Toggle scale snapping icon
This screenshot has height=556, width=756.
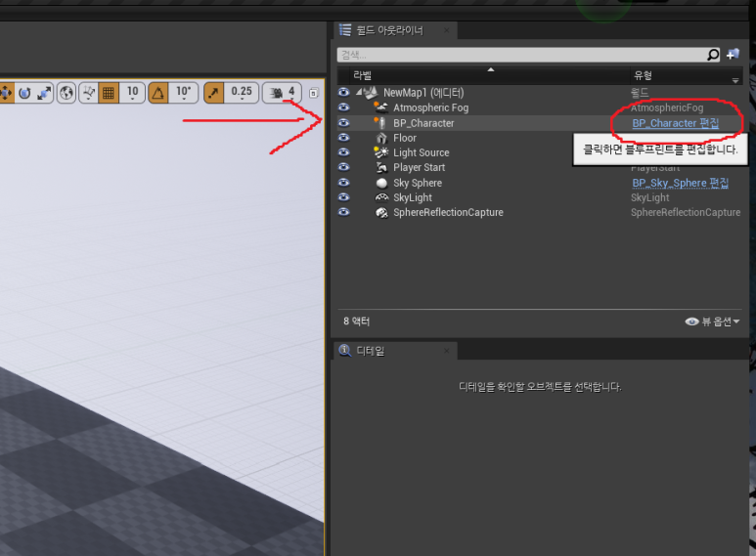213,93
